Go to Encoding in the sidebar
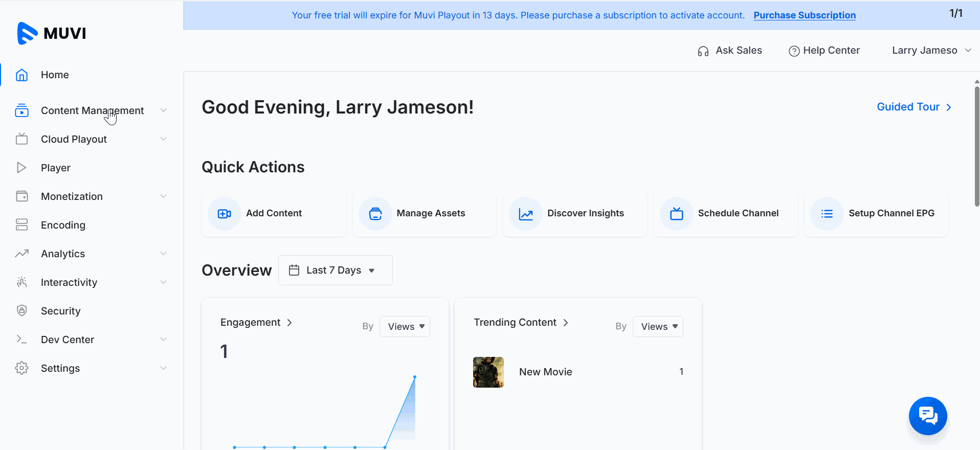The image size is (980, 450). click(63, 225)
